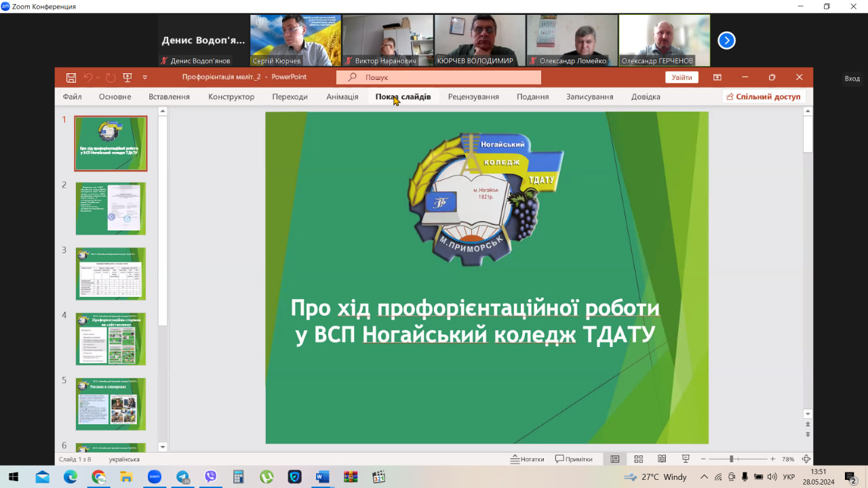Select slide 3 thumbnail
The height and width of the screenshot is (488, 868).
[111, 273]
